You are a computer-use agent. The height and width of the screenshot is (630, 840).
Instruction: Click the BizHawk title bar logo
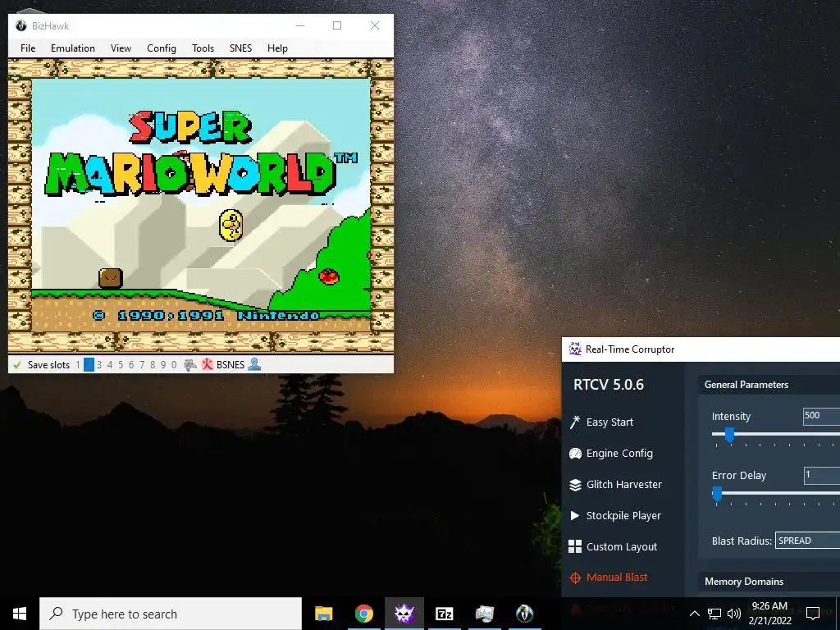pos(21,25)
